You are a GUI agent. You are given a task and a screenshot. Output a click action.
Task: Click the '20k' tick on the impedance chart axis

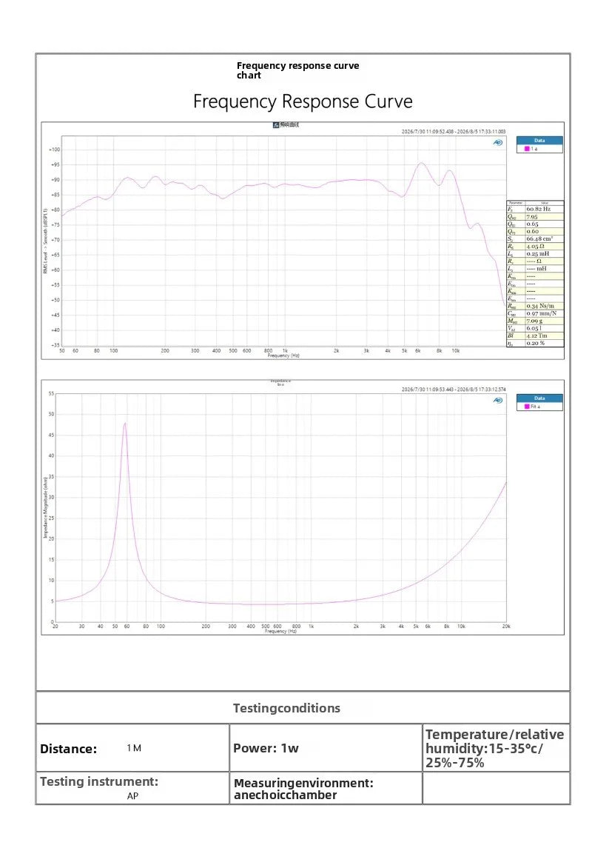[506, 626]
